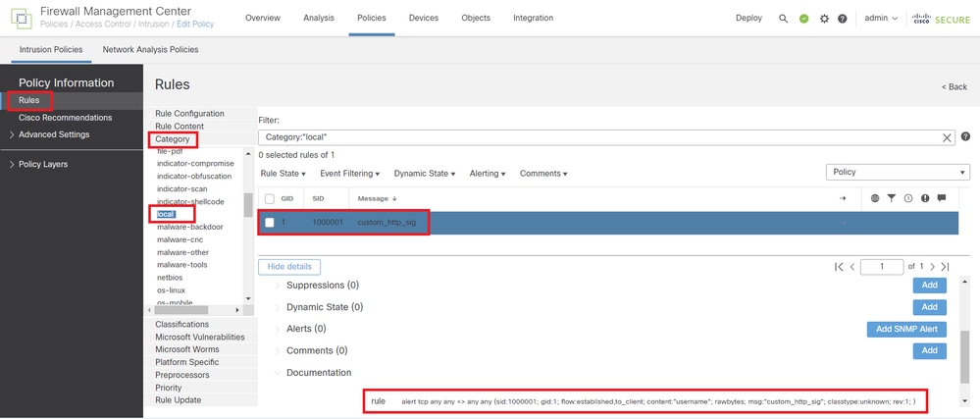The image size is (980, 419).
Task: Select Rules in Policy Information sidebar
Action: click(29, 100)
